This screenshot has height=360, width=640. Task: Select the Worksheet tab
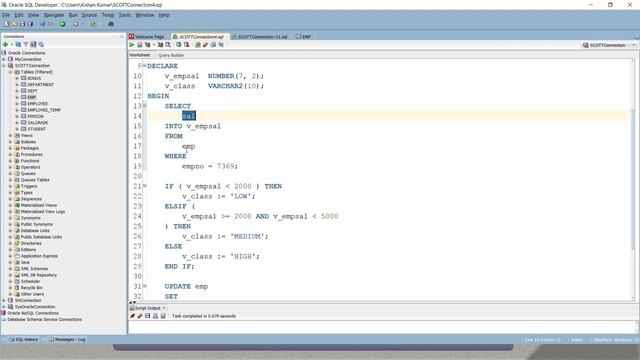point(140,55)
